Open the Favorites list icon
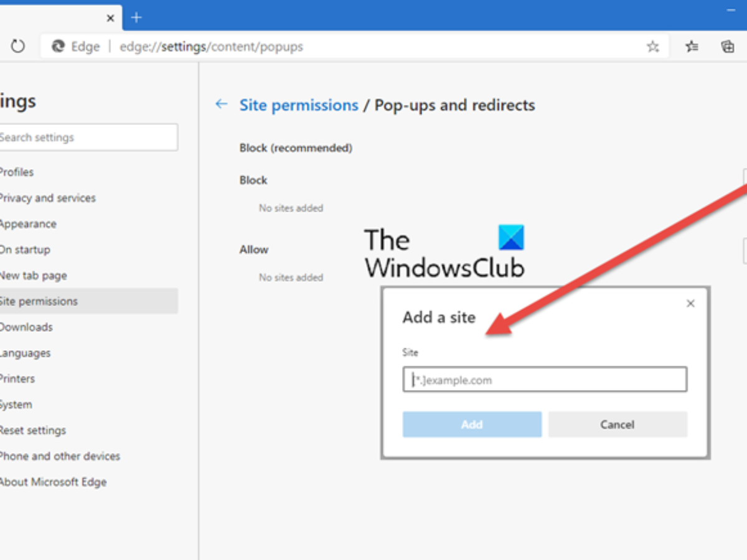This screenshot has height=560, width=747. (692, 47)
